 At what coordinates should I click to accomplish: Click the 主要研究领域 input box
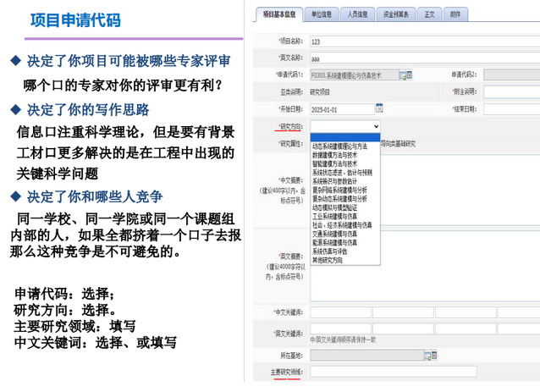(x=393, y=372)
